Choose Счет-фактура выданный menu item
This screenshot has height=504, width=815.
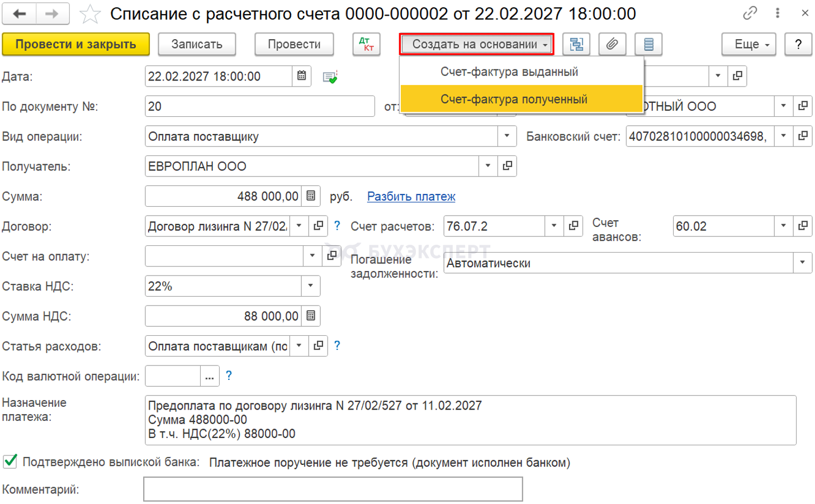522,72
